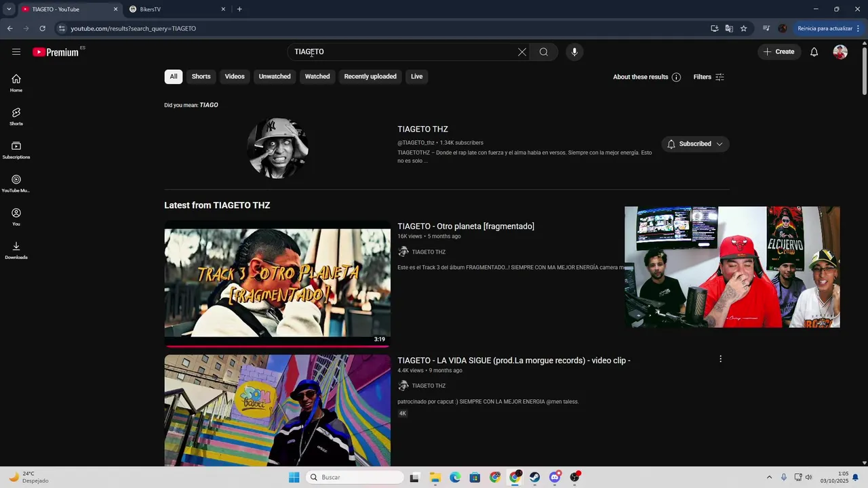
Task: Expand the Subscribed notification dropdown
Action: [x=695, y=144]
